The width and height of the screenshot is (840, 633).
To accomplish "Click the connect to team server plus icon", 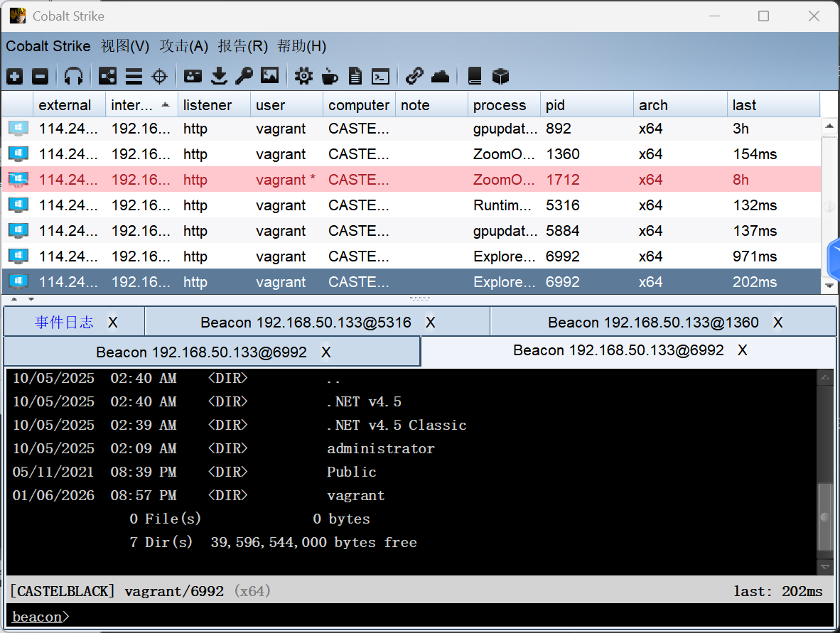I will (x=15, y=76).
